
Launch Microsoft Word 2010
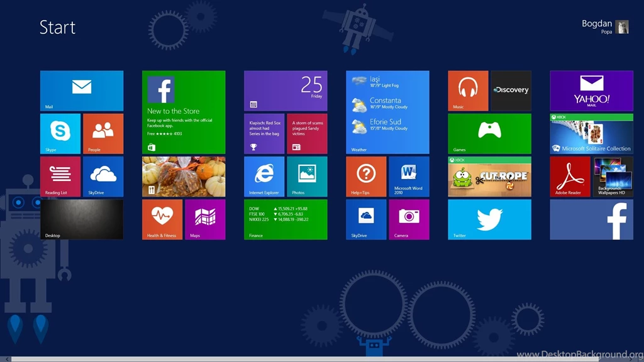click(x=409, y=176)
